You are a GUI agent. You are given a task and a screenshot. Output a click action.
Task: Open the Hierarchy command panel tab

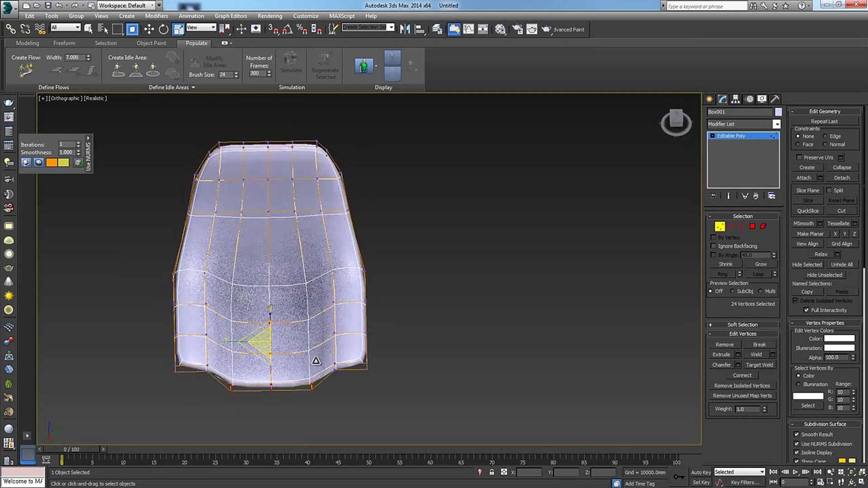coord(736,99)
